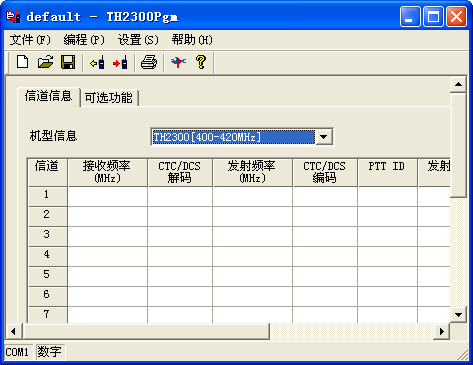Click channel 3 transmit frequency cell
The image size is (473, 365).
click(x=252, y=236)
